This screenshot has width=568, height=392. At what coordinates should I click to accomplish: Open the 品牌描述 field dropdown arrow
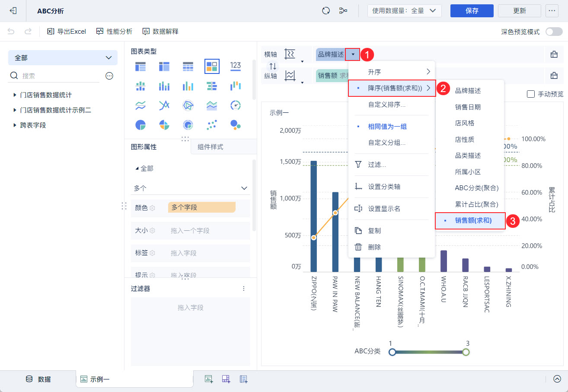[x=353, y=54]
